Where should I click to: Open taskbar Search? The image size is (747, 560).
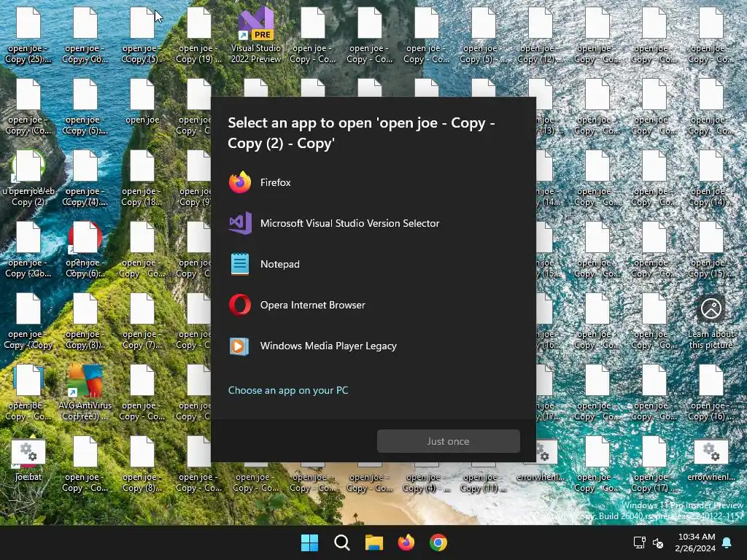click(x=342, y=542)
